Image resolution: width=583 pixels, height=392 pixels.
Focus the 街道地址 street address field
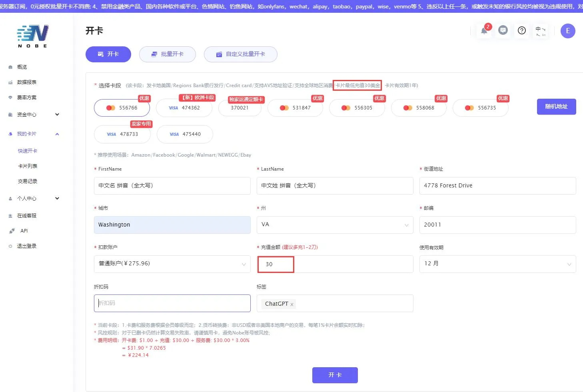498,186
